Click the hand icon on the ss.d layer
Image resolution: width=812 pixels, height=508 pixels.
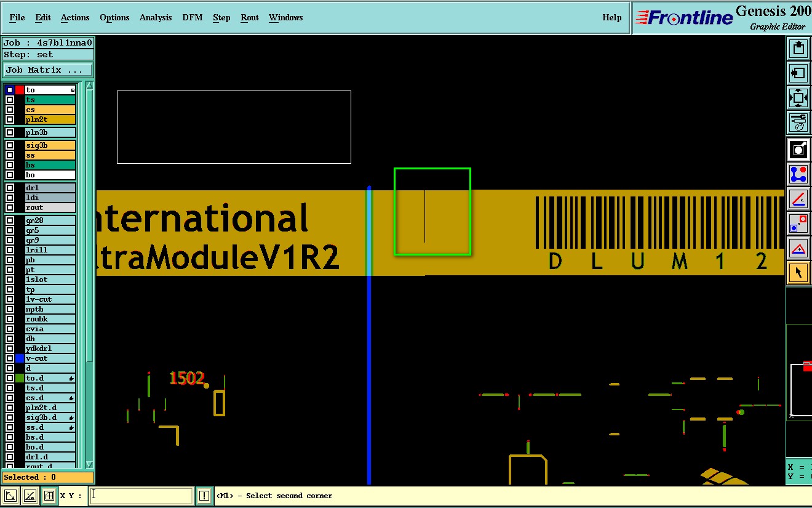[x=71, y=427]
